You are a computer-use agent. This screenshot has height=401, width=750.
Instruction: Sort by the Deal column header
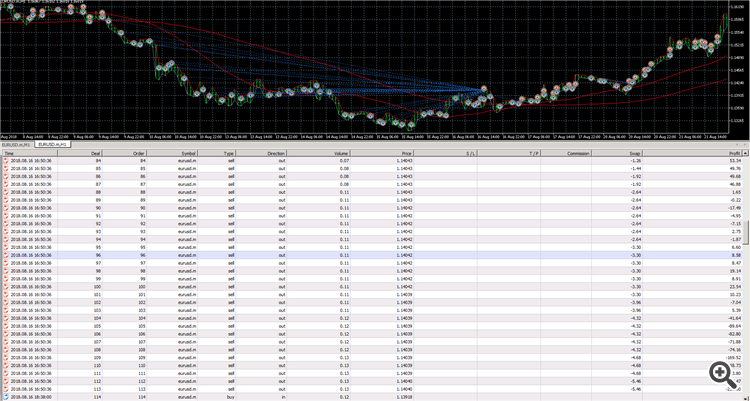(x=80, y=154)
